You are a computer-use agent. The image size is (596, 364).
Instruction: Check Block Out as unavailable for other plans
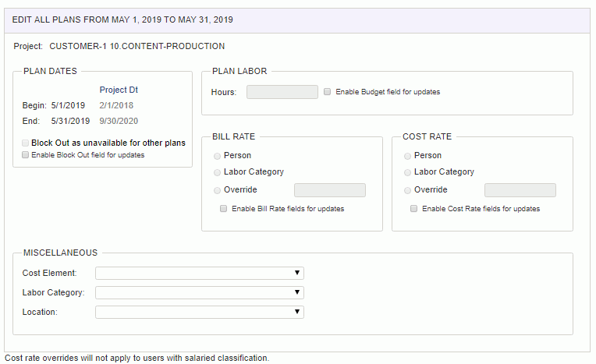point(25,143)
